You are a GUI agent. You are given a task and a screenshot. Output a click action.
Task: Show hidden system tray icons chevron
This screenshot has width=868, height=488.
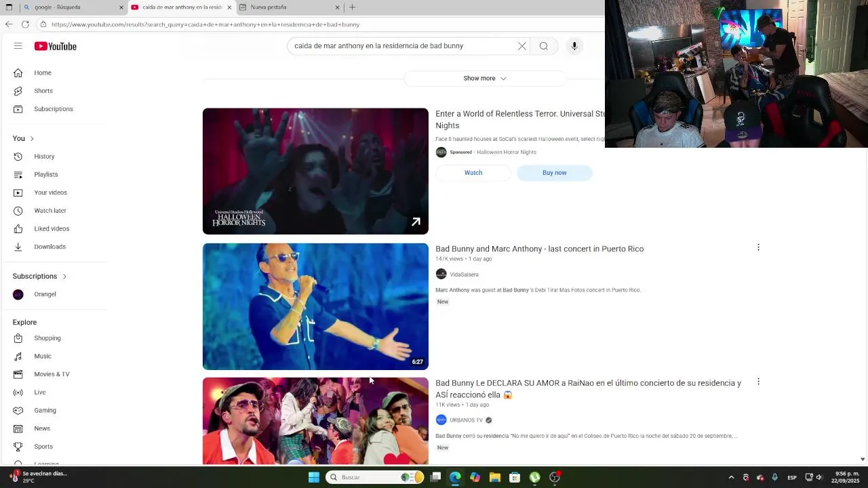click(731, 477)
